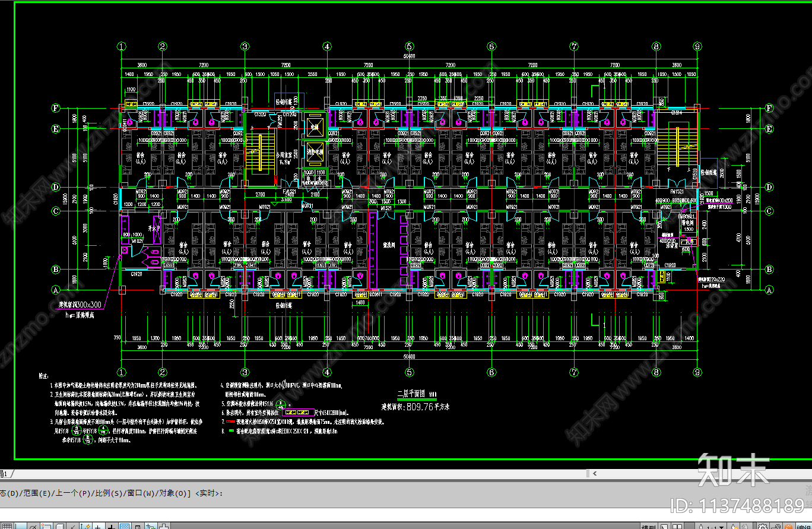
Task: Select axis bubble C on right side
Action: (770, 211)
